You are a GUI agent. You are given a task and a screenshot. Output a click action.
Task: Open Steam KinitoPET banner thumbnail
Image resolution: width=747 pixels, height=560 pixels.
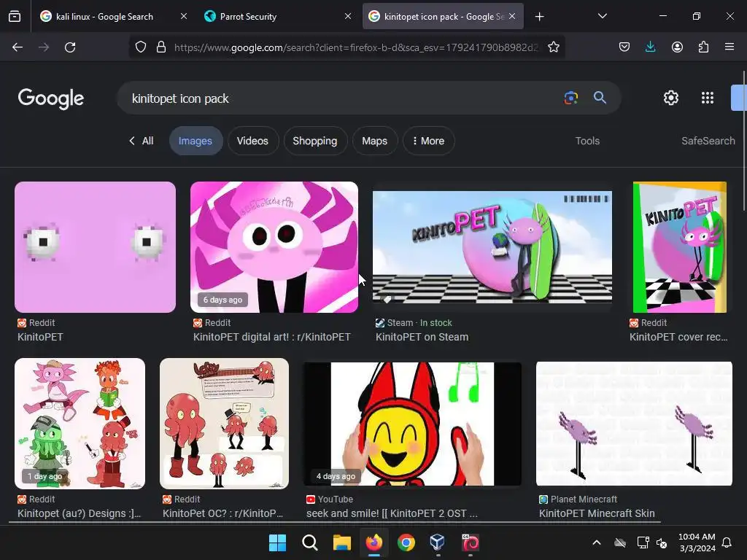[x=492, y=247]
